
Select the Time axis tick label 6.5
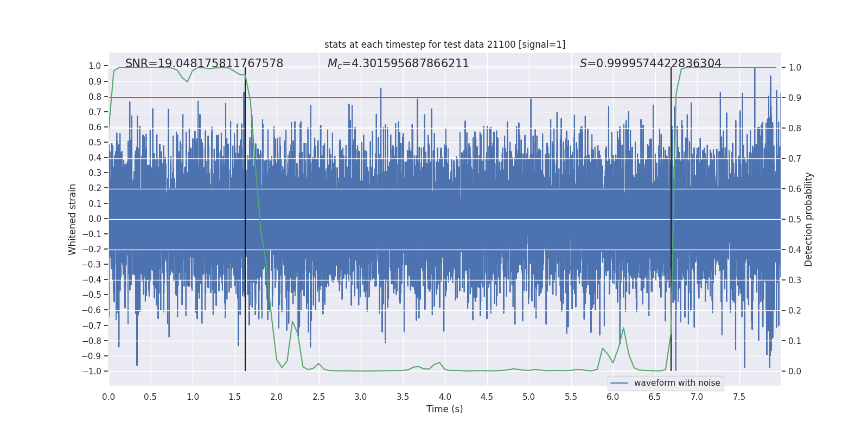[655, 397]
